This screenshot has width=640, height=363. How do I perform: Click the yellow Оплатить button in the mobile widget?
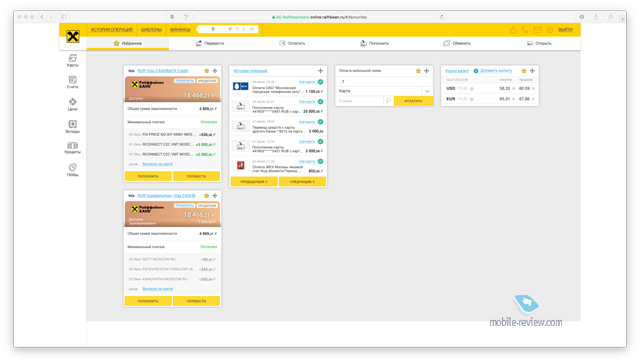click(x=413, y=101)
